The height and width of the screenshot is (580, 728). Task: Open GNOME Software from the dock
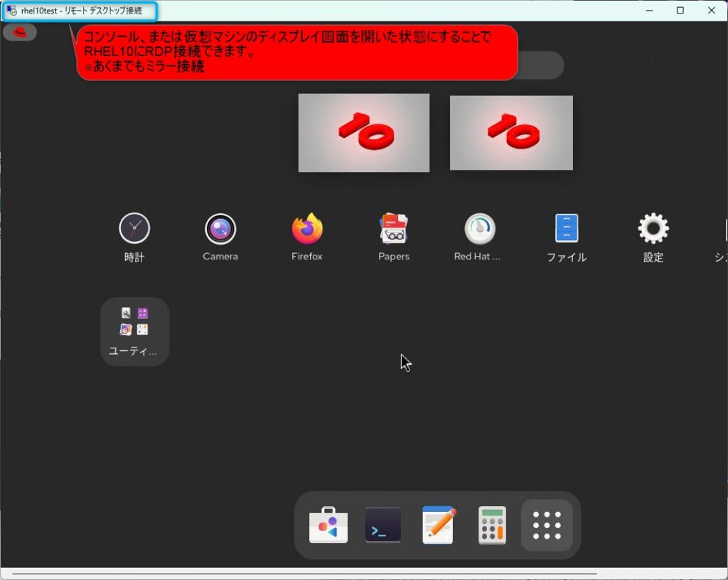coord(328,525)
